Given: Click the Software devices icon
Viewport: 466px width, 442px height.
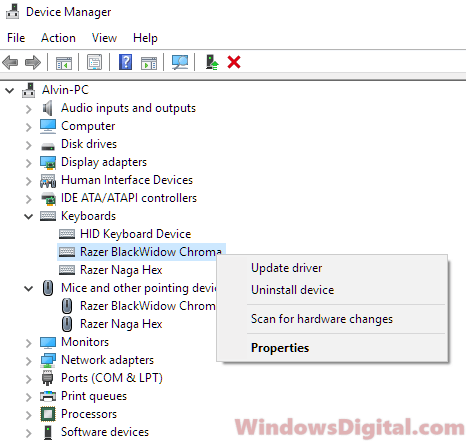Looking at the screenshot, I should pos(48,432).
